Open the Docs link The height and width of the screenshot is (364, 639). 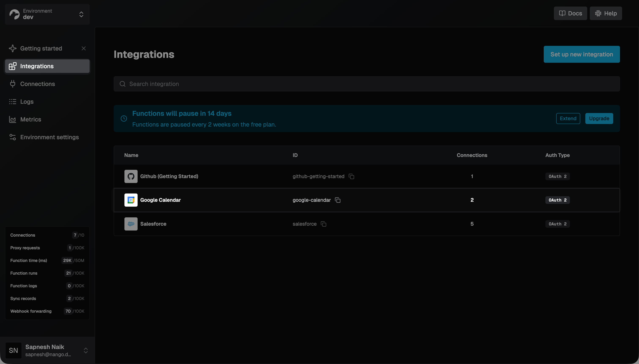570,13
